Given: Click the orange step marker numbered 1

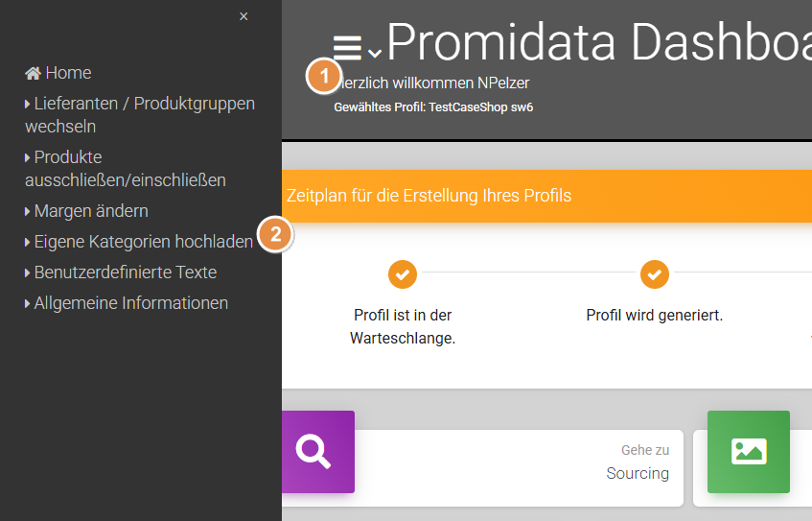Looking at the screenshot, I should [323, 76].
